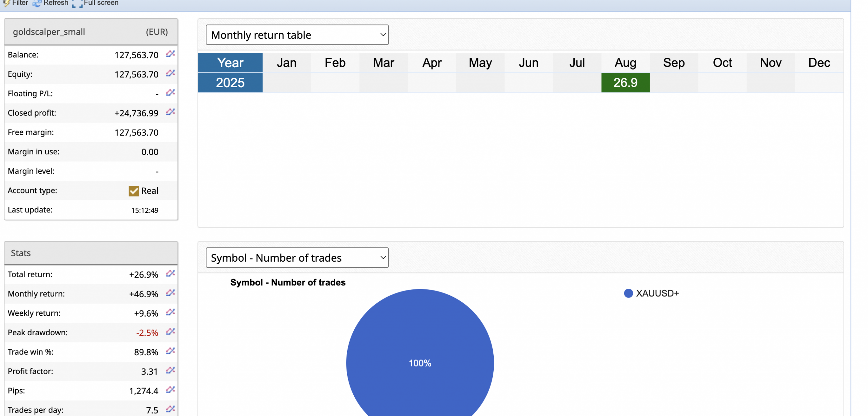Click chart icon beside Floating P/L
Image resolution: width=868 pixels, height=416 pixels.
tap(170, 93)
